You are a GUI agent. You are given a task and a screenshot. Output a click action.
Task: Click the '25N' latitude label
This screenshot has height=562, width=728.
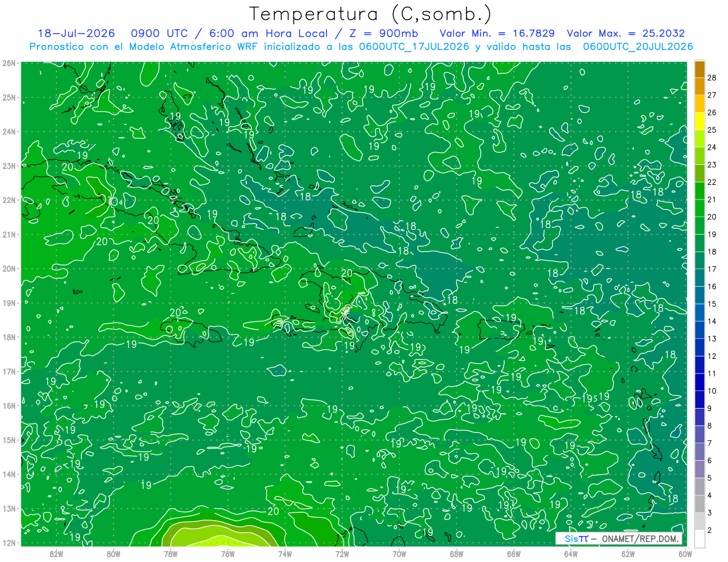(9, 97)
